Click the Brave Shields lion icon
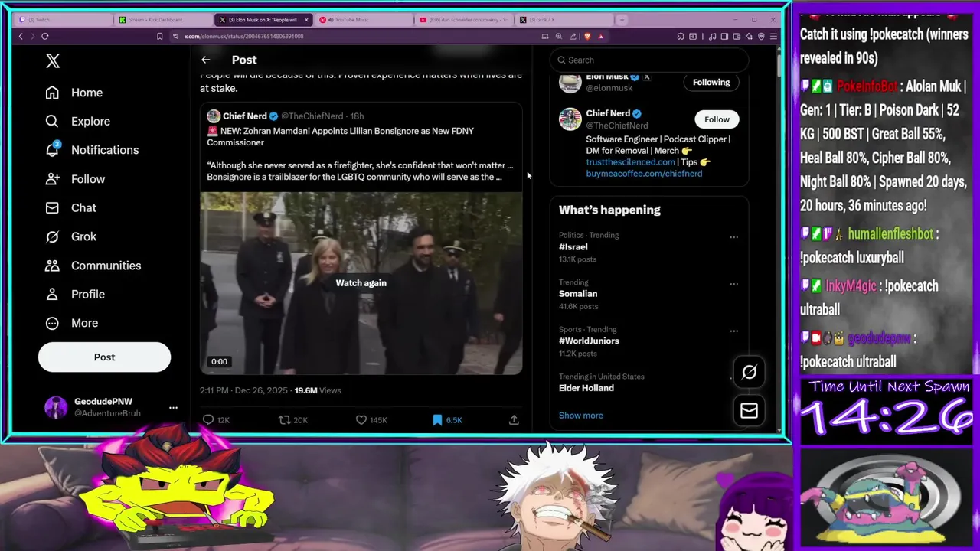This screenshot has height=551, width=980. click(x=587, y=36)
